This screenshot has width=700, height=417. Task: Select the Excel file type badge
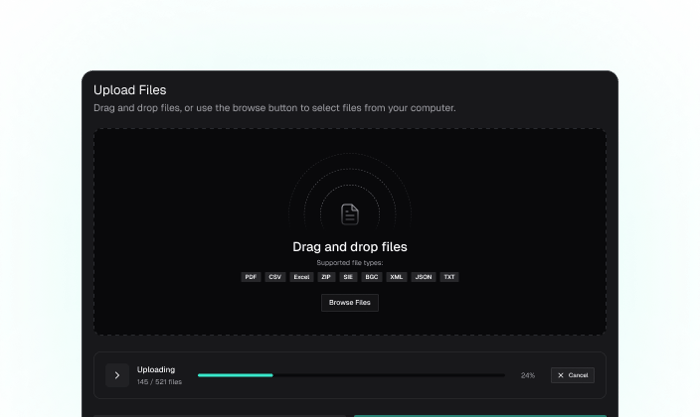[301, 277]
